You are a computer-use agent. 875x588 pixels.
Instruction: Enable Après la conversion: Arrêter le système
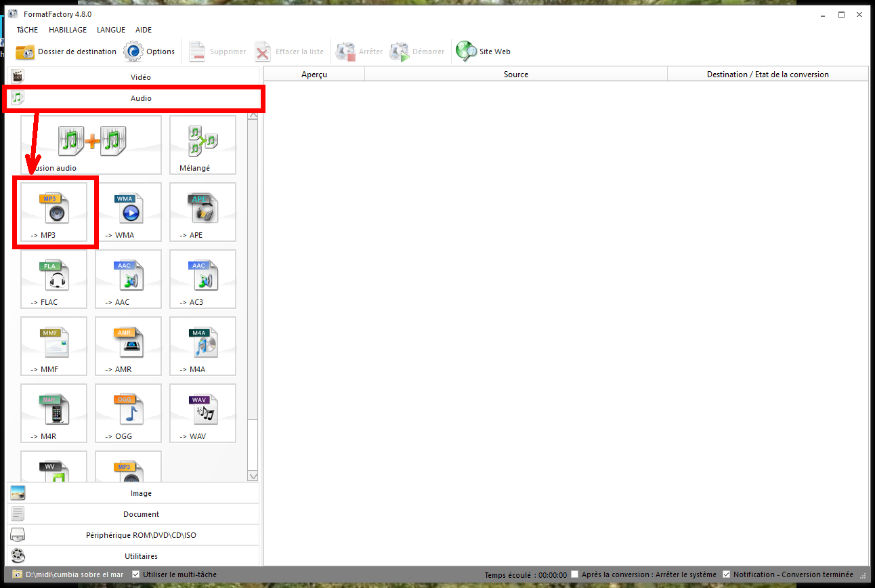tap(575, 574)
